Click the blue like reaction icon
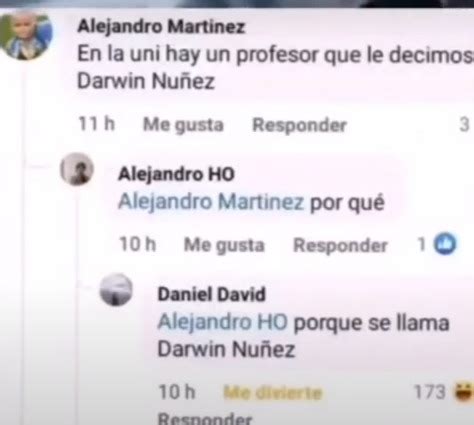This screenshot has width=474, height=425. pos(445,244)
